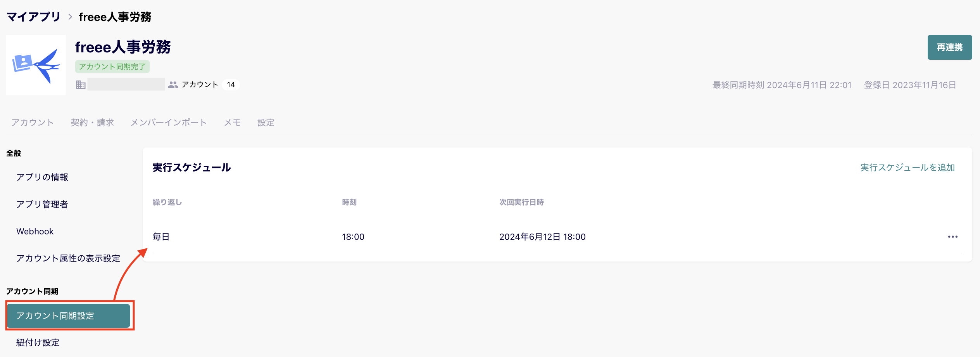Image resolution: width=980 pixels, height=357 pixels.
Task: Click the freee人事労務 app logo thumbnail
Action: coord(36,65)
